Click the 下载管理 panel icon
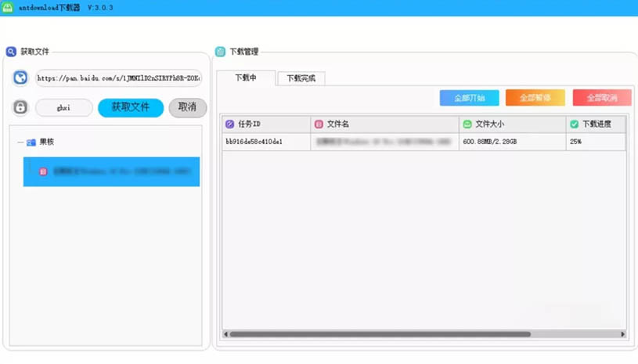Image resolution: width=638 pixels, height=364 pixels. [220, 52]
